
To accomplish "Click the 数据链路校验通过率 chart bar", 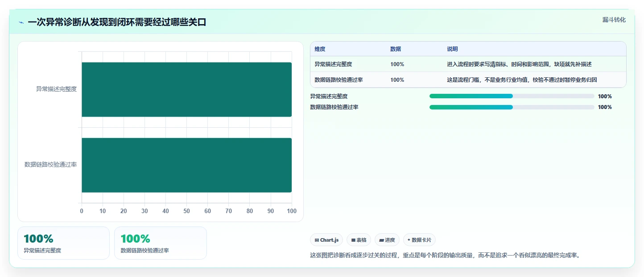I will tap(186, 165).
